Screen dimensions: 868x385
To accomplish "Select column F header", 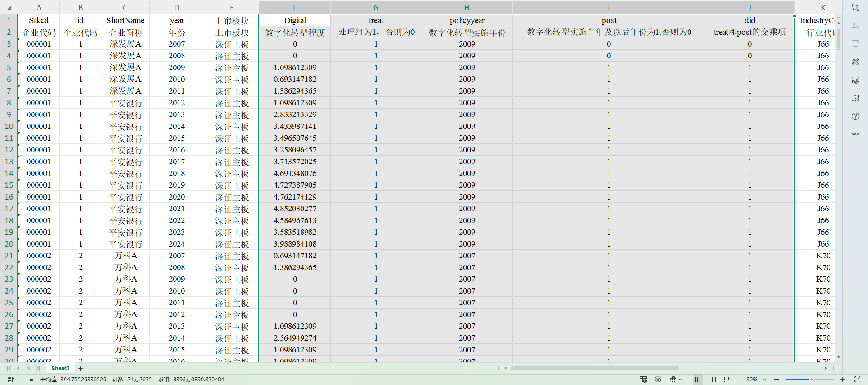I will (x=295, y=8).
